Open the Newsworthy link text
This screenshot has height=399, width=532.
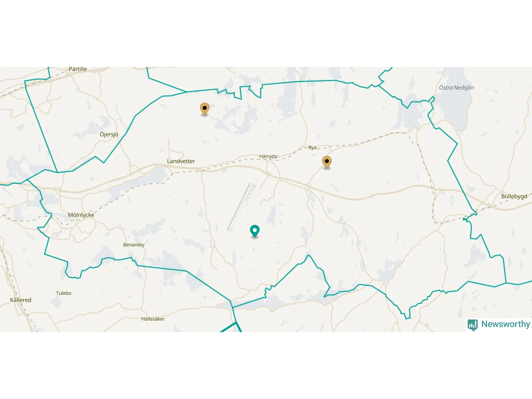click(x=505, y=324)
